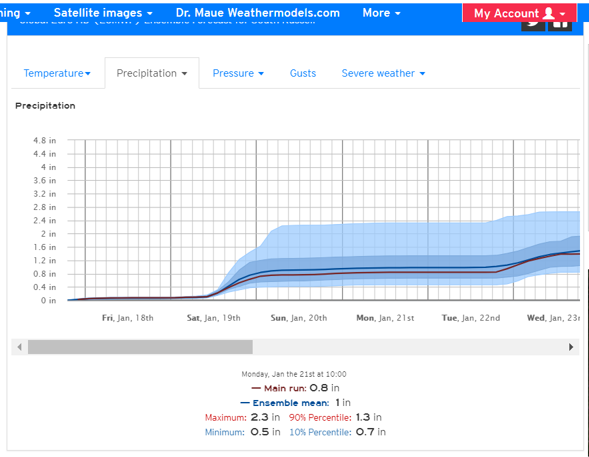Click the Maximum value label

(226, 418)
